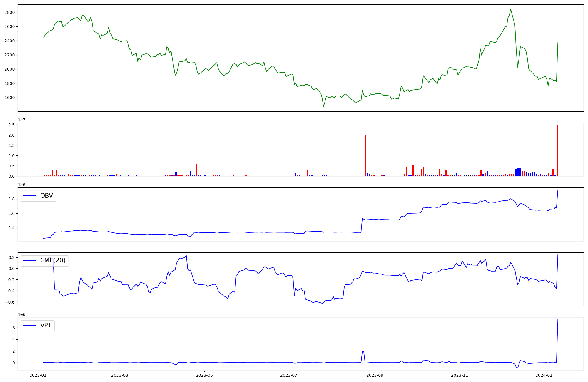Click the 2023-05 x-axis date label
Screen dimensions: 588x382
pyautogui.click(x=204, y=375)
